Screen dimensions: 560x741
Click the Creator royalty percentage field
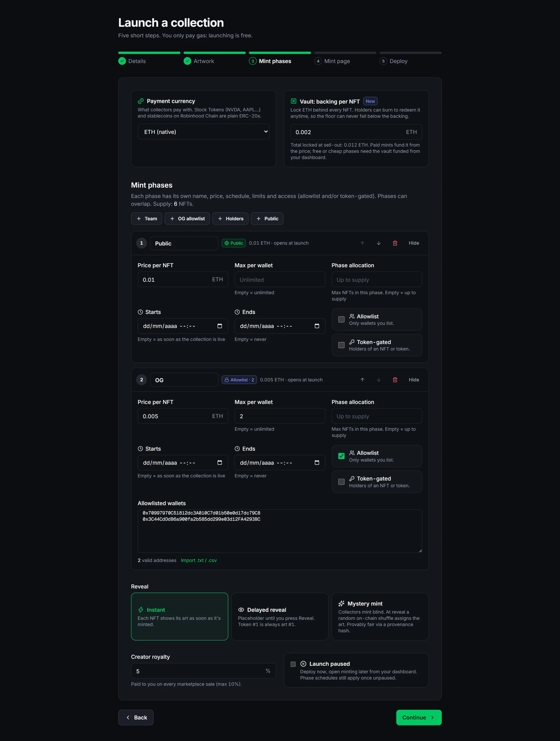coord(204,671)
